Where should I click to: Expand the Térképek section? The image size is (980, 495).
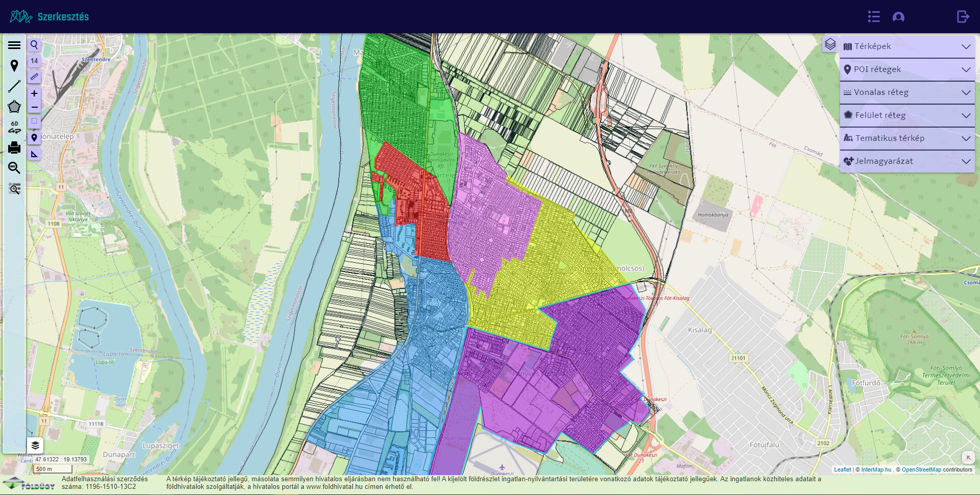point(907,46)
